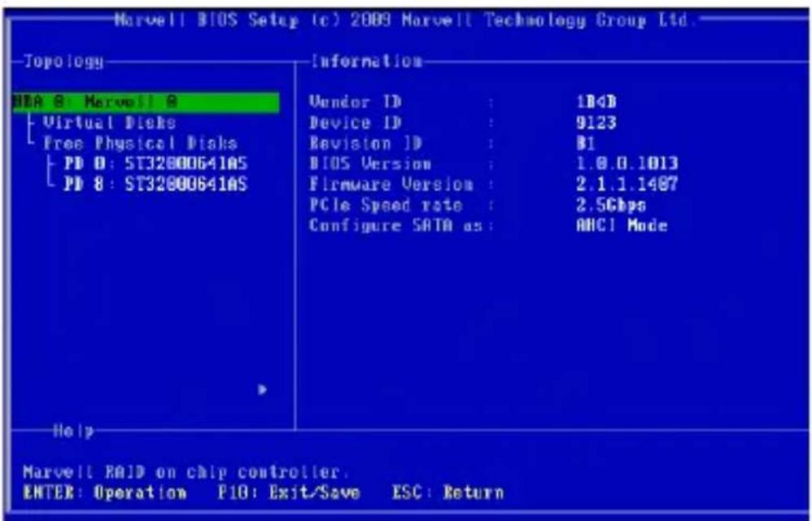
Task: Click the Revision ID label
Action: point(365,143)
